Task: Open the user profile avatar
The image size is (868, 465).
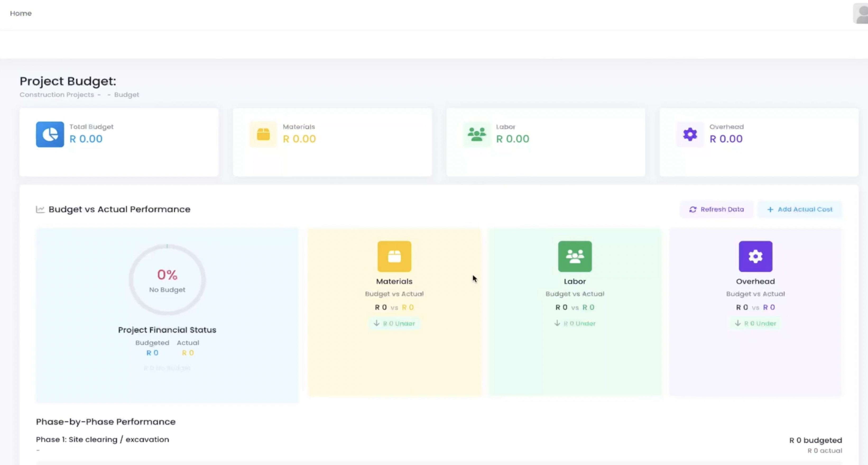Action: (x=861, y=13)
